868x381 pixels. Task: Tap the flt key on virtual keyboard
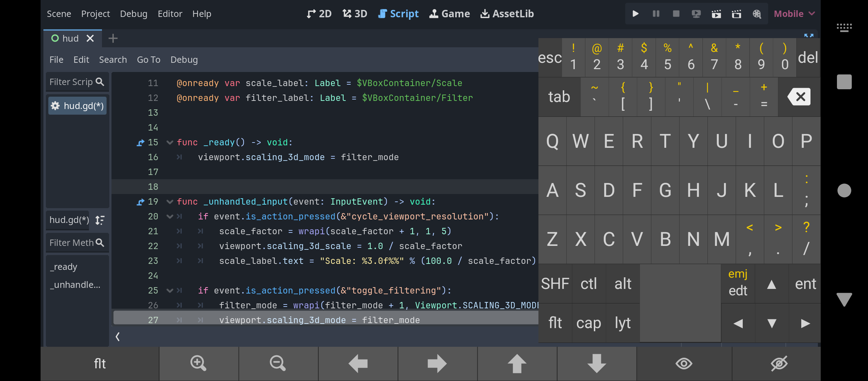pyautogui.click(x=555, y=323)
